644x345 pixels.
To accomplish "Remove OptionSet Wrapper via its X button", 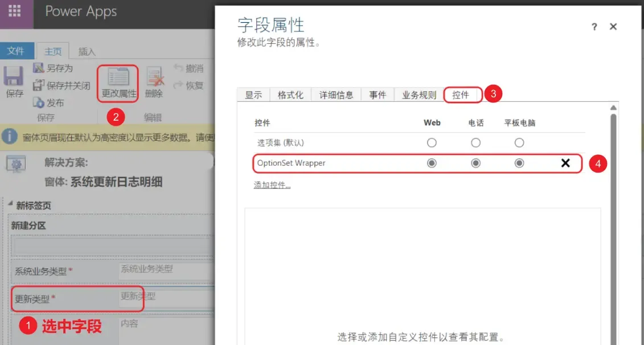I will pyautogui.click(x=565, y=163).
